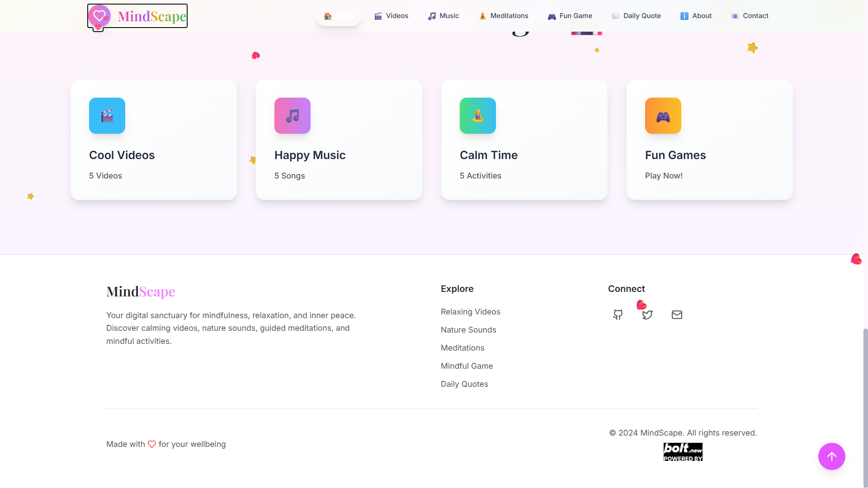Click the MindScape heart logo
Viewport: 868px width, 488px height.
(99, 16)
